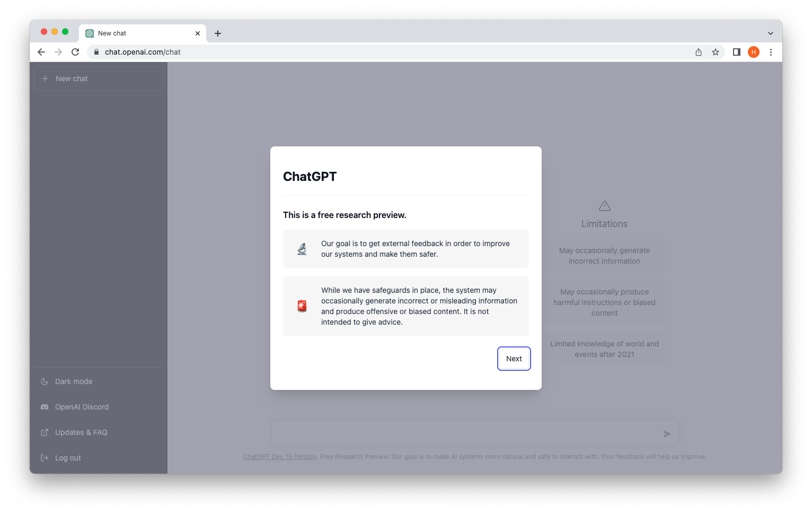The height and width of the screenshot is (513, 812).
Task: Reload the page with refresh icon
Action: (75, 52)
